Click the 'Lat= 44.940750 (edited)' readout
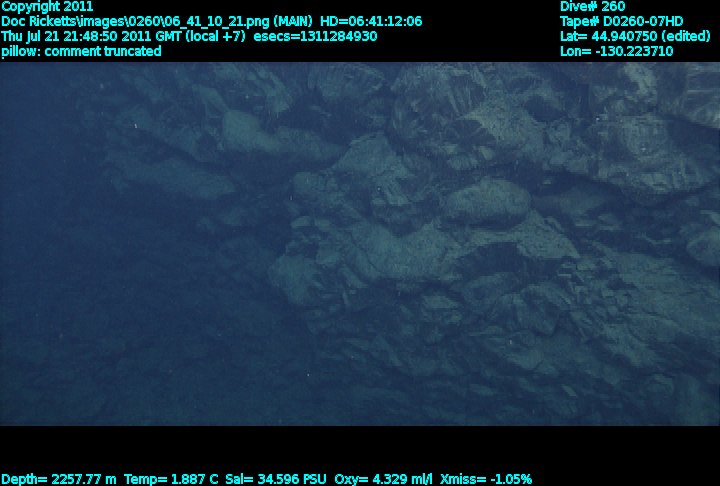Screen dimensions: 720x486 [635, 37]
